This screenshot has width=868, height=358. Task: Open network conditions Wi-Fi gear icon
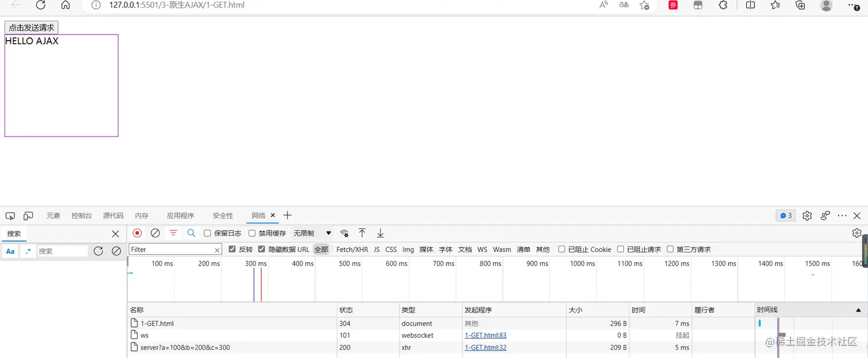coord(344,234)
